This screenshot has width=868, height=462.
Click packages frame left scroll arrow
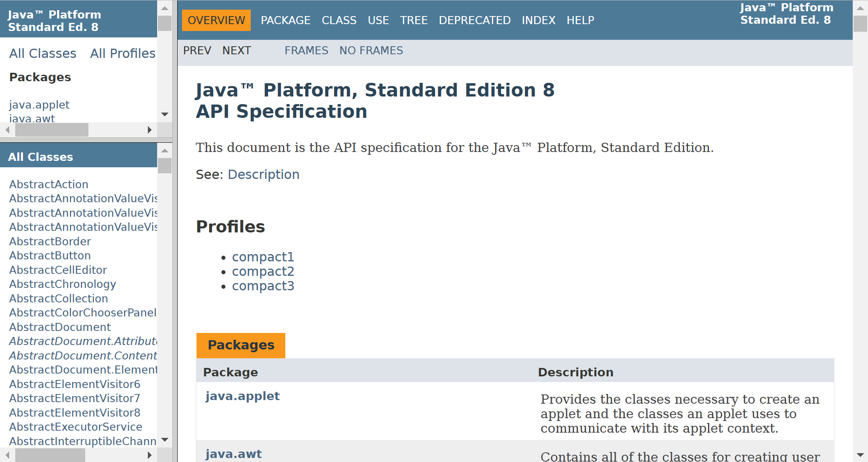tap(7, 130)
